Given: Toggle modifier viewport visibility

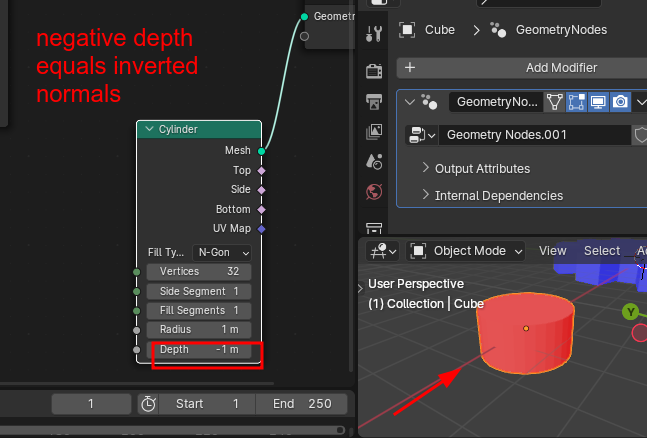Looking at the screenshot, I should 598,102.
